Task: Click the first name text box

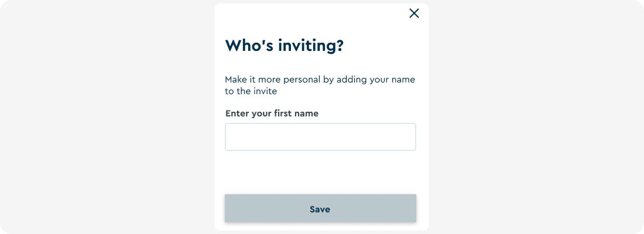Action: [x=320, y=137]
